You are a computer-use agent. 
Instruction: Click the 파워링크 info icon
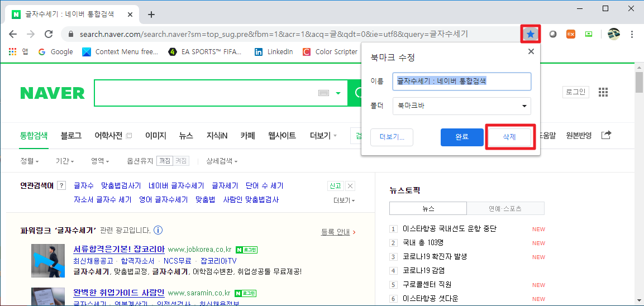point(159,230)
